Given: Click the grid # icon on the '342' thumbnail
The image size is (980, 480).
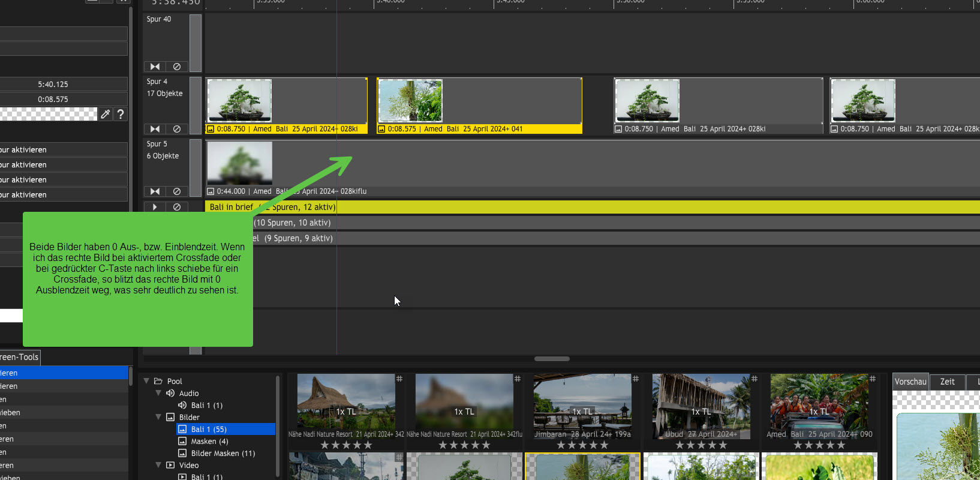Looking at the screenshot, I should [x=399, y=379].
